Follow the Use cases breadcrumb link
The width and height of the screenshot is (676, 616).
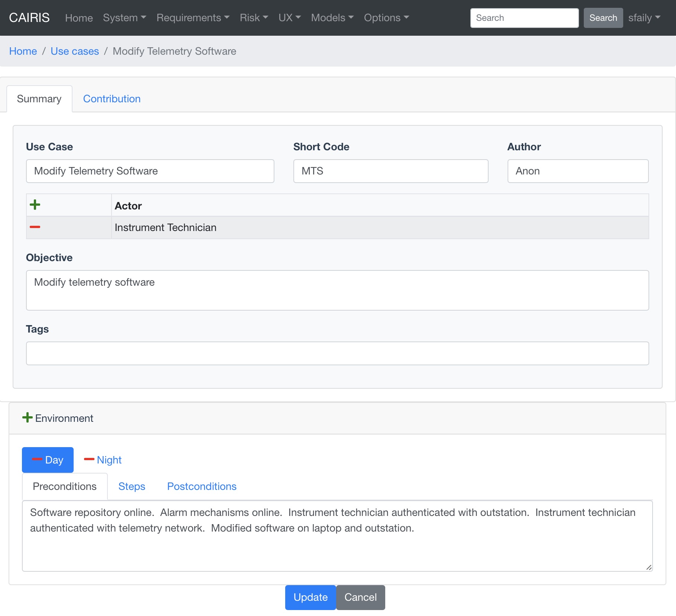point(75,51)
